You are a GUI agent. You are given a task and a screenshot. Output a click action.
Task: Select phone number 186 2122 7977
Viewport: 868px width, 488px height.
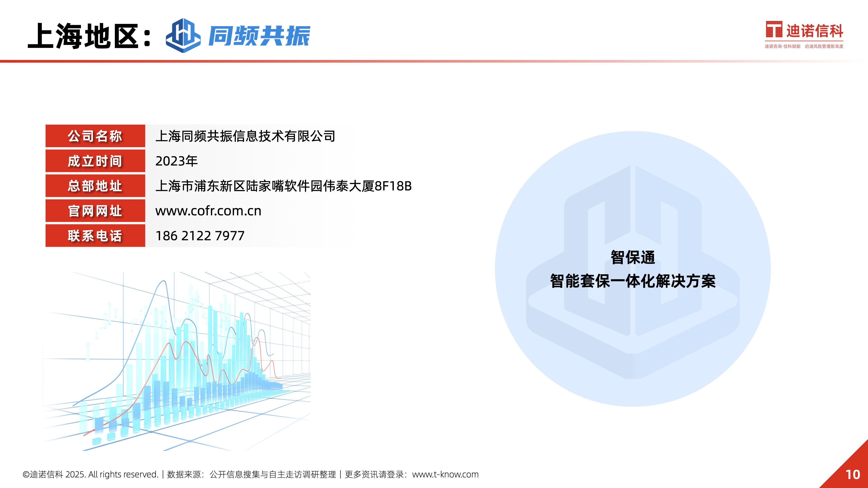(x=200, y=236)
